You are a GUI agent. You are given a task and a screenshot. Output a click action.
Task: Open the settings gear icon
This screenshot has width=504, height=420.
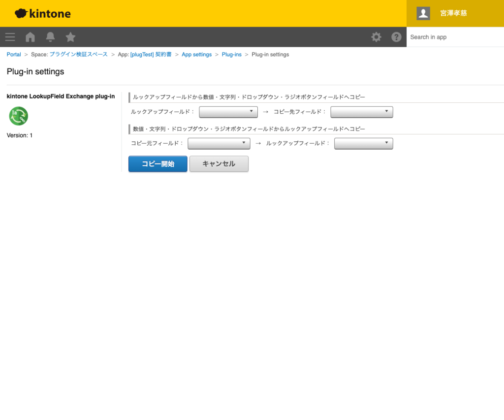(376, 37)
